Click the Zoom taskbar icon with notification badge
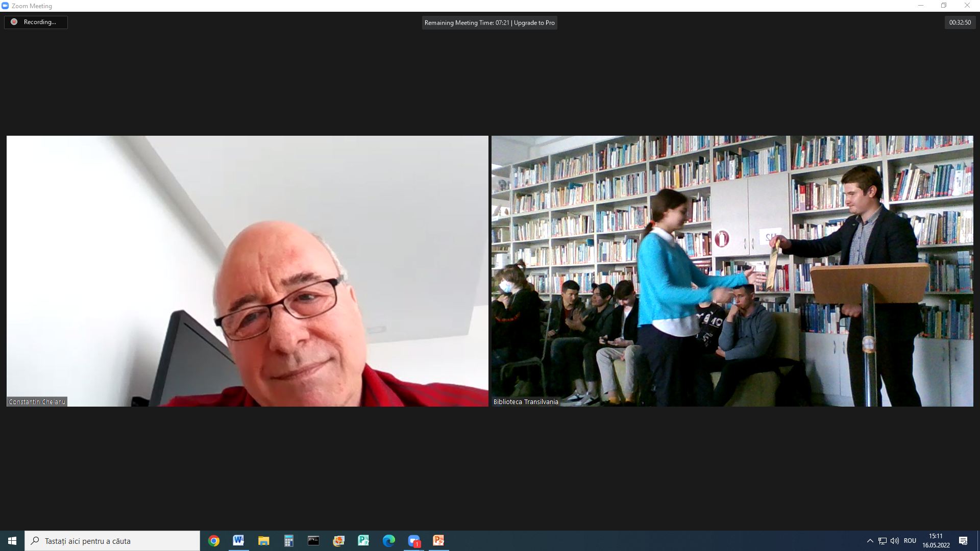This screenshot has height=551, width=980. pyautogui.click(x=414, y=541)
